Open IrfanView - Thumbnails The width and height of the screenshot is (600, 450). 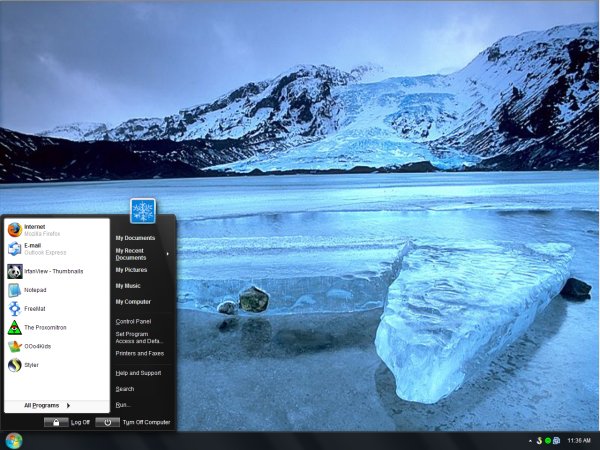(57, 271)
